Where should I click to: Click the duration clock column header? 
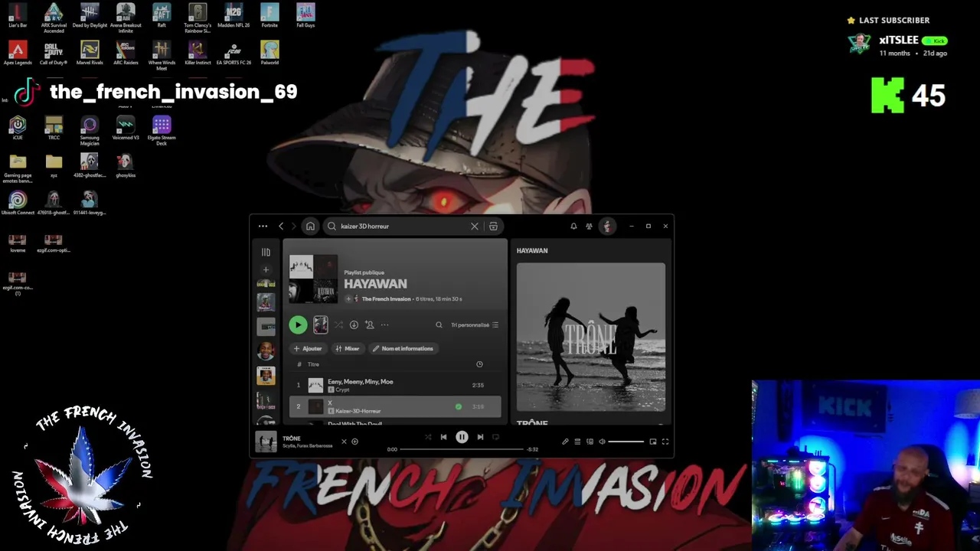click(479, 364)
